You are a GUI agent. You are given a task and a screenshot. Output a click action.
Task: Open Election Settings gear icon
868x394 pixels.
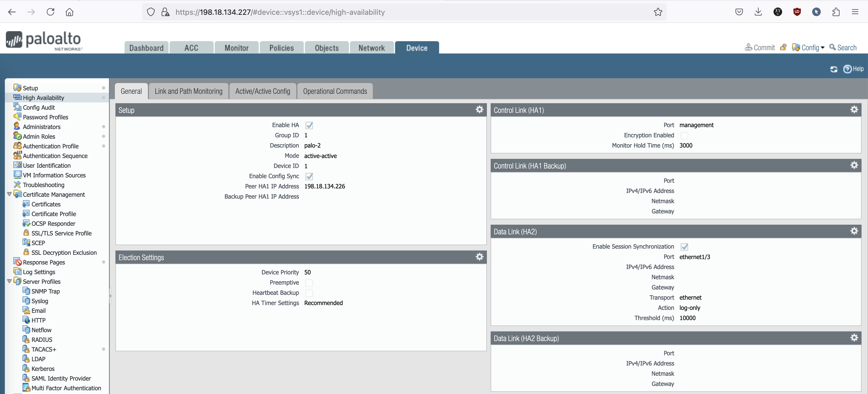point(479,257)
